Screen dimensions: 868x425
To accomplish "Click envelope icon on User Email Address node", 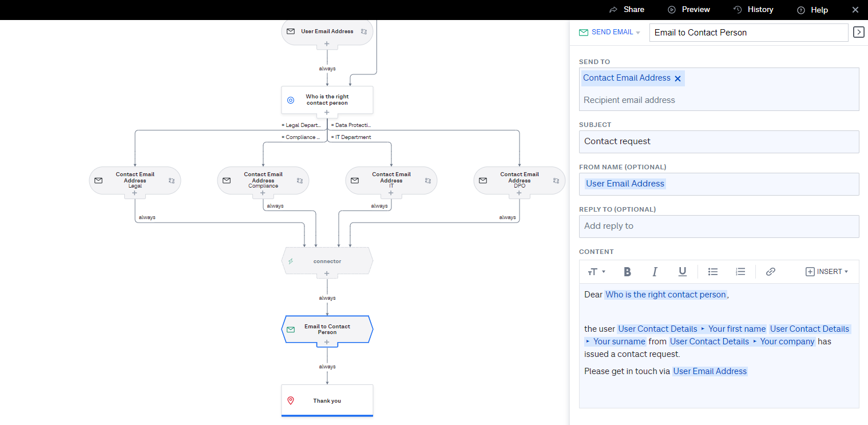I will click(291, 31).
